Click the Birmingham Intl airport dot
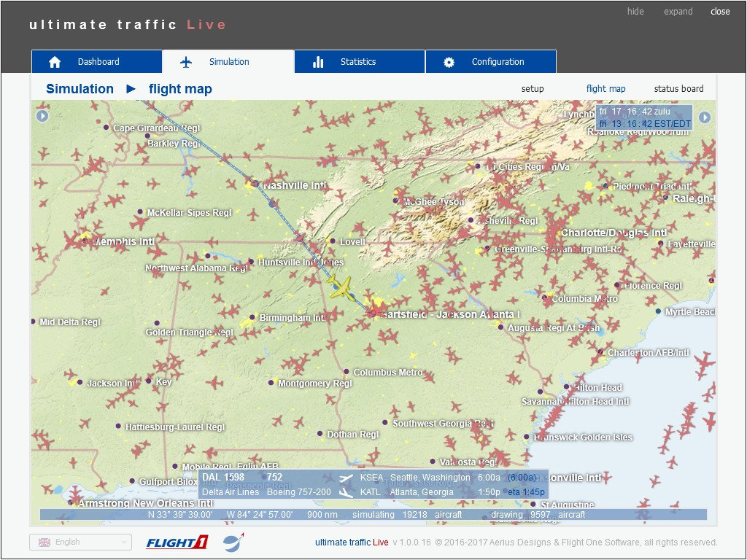The height and width of the screenshot is (560, 747). pyautogui.click(x=252, y=317)
